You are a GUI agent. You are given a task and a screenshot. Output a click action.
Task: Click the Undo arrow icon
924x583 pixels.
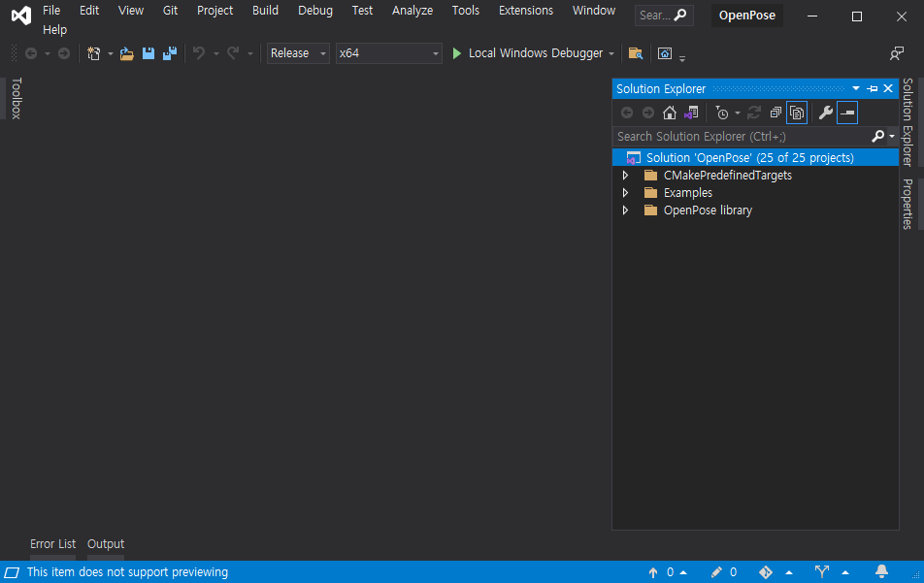coord(199,53)
